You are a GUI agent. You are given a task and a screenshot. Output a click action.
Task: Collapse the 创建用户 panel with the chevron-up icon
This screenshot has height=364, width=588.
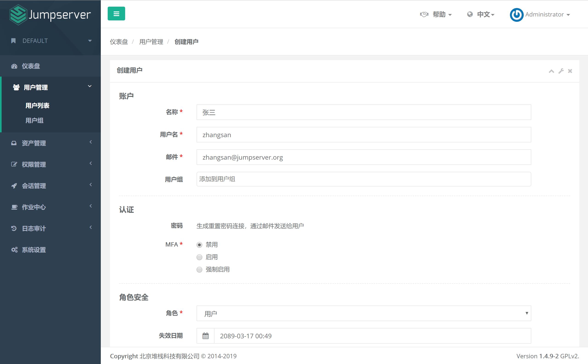click(x=551, y=71)
